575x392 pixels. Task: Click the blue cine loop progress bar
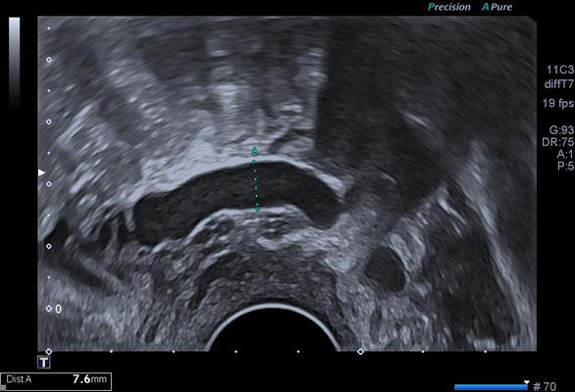pos(491,387)
